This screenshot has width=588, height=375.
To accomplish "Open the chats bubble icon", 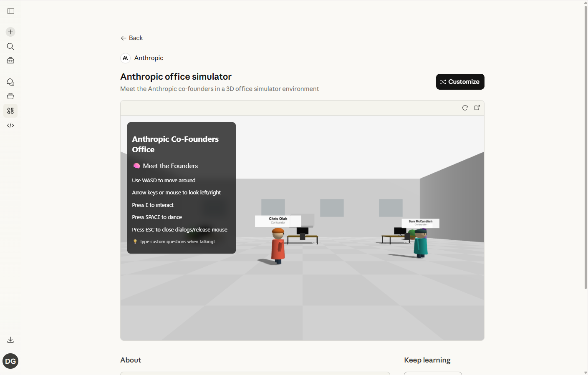I will click(x=10, y=82).
